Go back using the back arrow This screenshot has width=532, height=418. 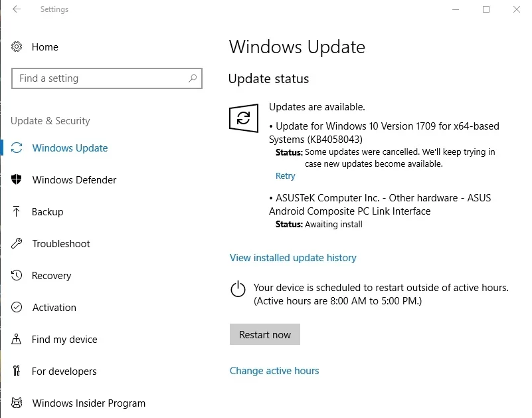coord(17,9)
